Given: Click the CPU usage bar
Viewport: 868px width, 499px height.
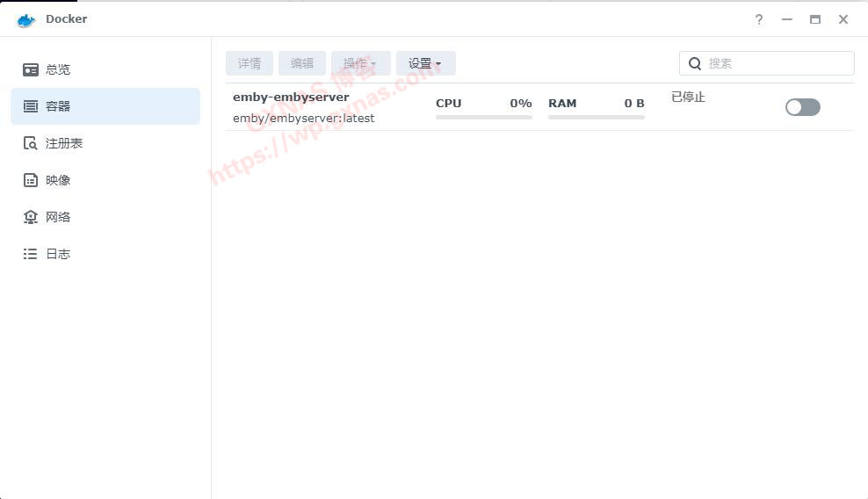Looking at the screenshot, I should [483, 116].
